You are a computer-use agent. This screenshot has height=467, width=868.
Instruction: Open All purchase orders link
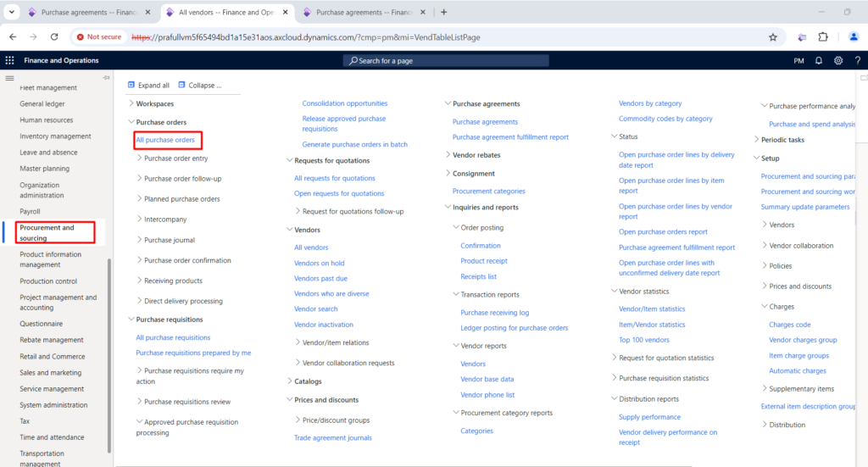(165, 140)
